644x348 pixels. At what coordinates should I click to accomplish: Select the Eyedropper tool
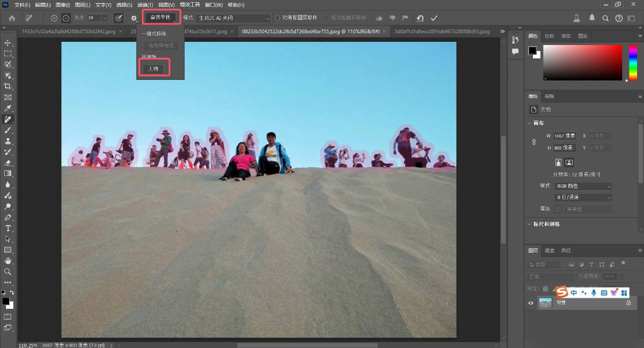[x=8, y=108]
